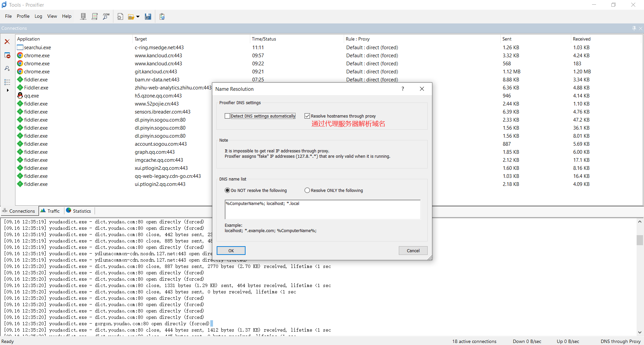
Task: Click the Fiddler icon for bam.nr-data.net row
Action: coord(20,80)
